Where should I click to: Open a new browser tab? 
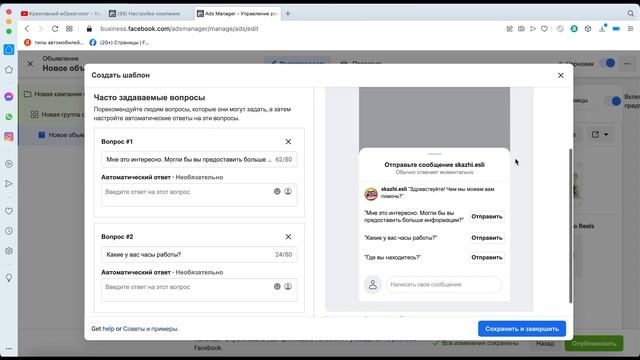(x=288, y=13)
